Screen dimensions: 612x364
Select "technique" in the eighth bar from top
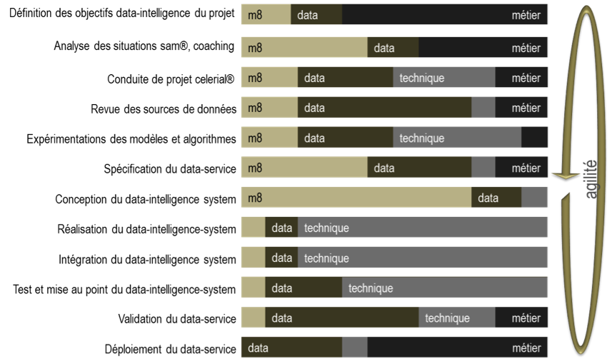[x=423, y=228]
